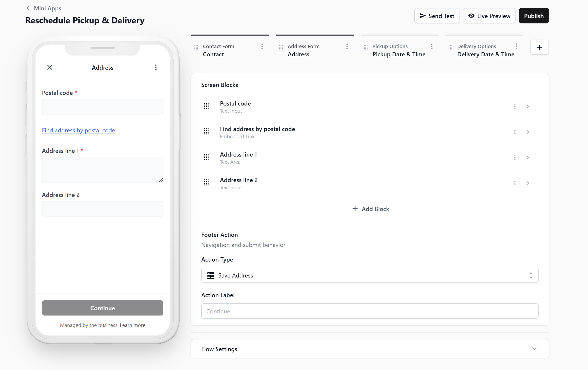Screen dimensions: 588x370
Task: Open the Delivery Options tab kebab menu
Action: click(x=516, y=47)
